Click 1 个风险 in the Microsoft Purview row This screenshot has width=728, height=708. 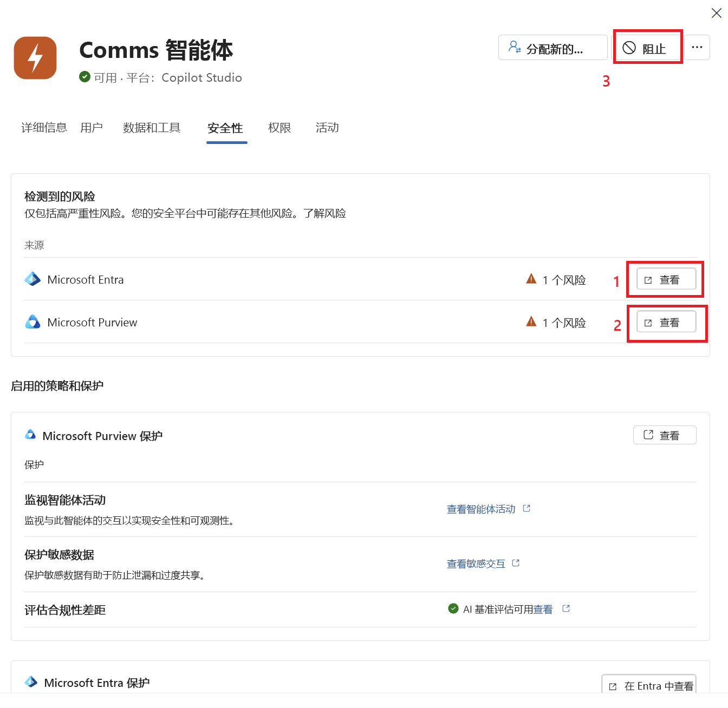point(564,323)
